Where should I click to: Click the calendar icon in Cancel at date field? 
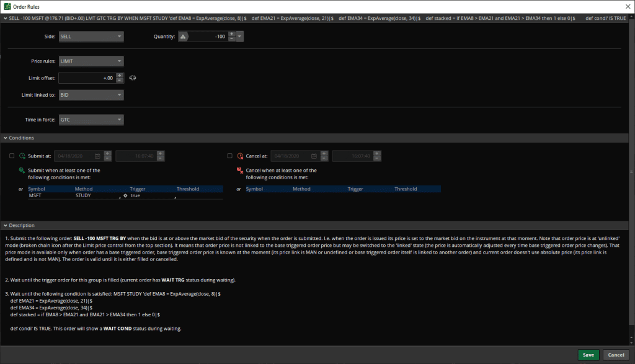[315, 156]
